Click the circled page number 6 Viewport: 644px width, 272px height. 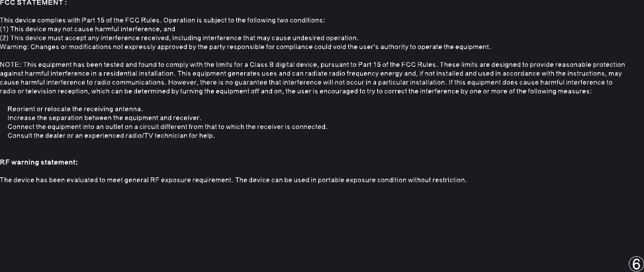point(636,264)
